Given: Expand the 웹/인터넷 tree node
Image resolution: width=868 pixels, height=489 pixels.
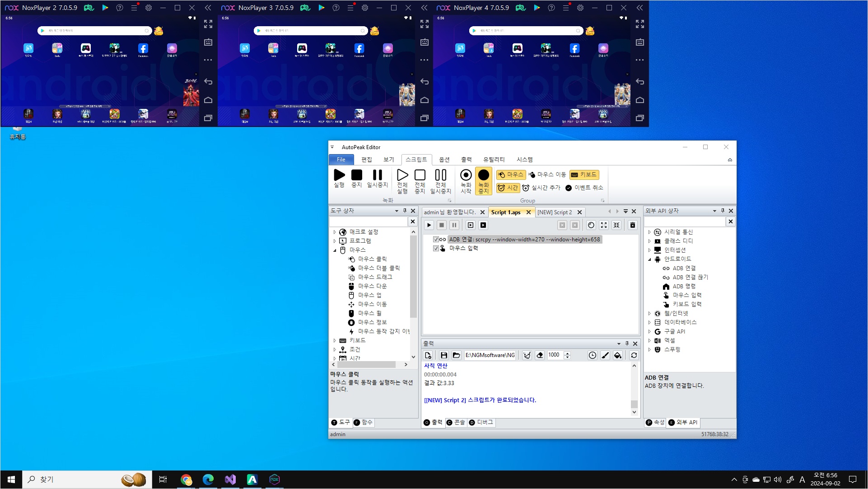Looking at the screenshot, I should 649,314.
